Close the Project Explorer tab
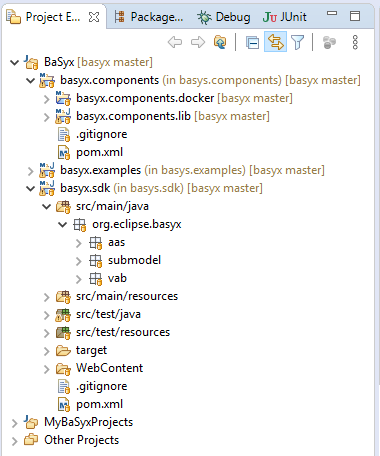 (94, 17)
